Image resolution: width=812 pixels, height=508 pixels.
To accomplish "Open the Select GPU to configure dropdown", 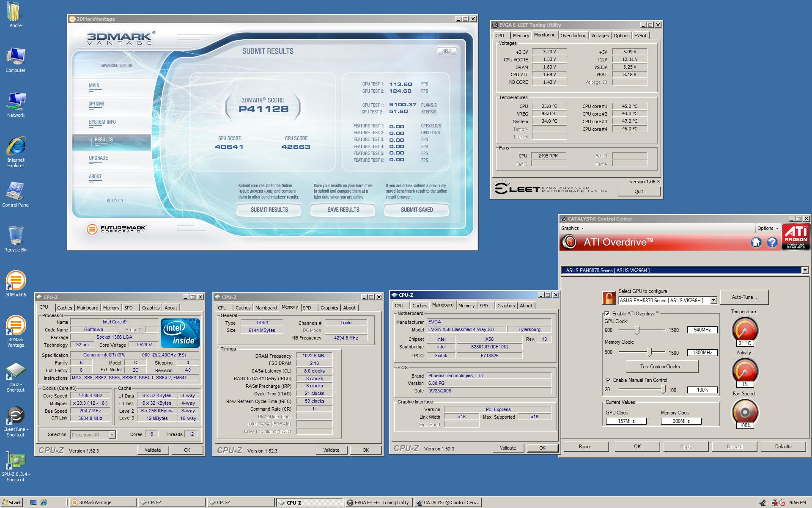I will pyautogui.click(x=713, y=300).
